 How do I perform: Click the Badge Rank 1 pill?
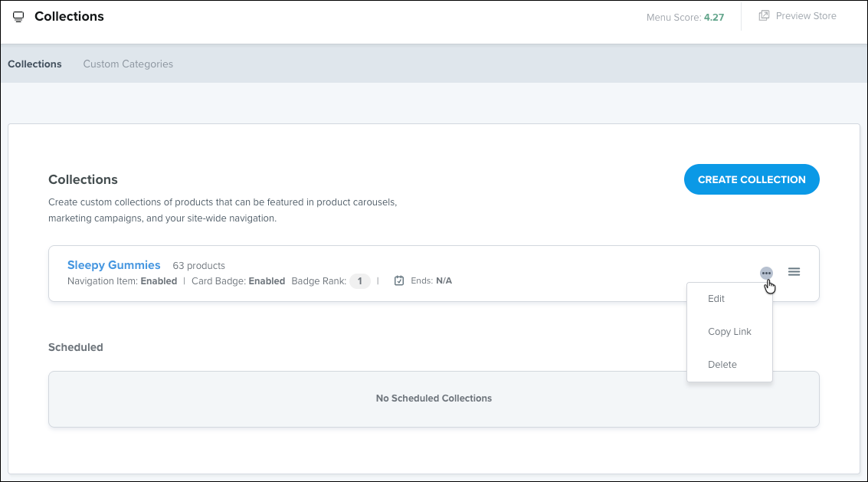tap(359, 281)
